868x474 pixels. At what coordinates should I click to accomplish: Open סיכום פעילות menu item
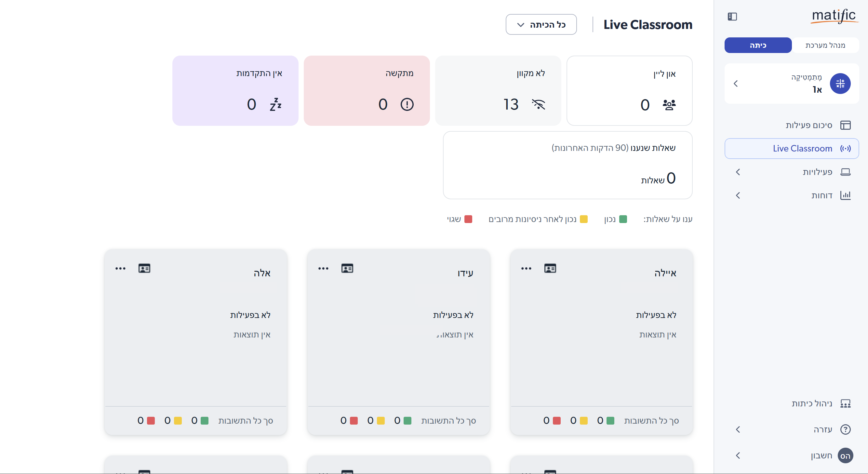click(x=809, y=125)
